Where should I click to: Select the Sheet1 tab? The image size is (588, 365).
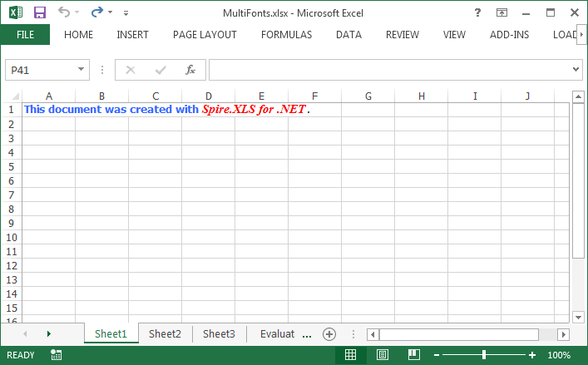pos(111,333)
